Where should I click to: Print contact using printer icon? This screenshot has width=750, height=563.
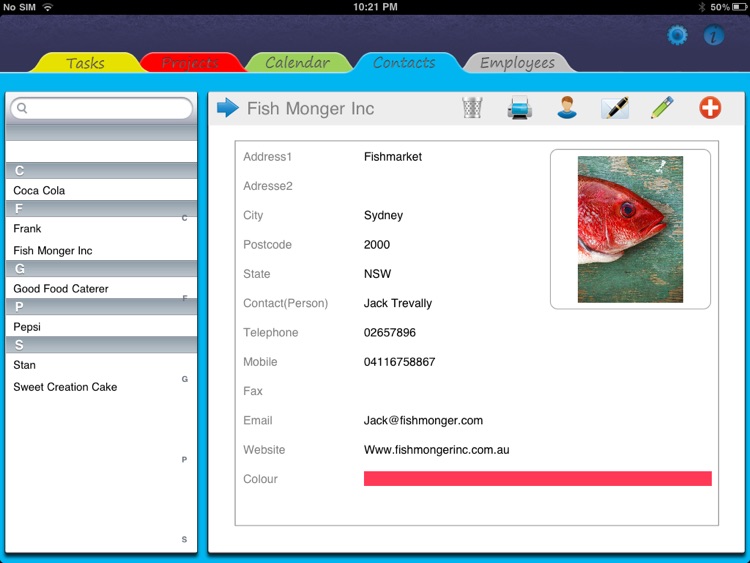pos(519,108)
